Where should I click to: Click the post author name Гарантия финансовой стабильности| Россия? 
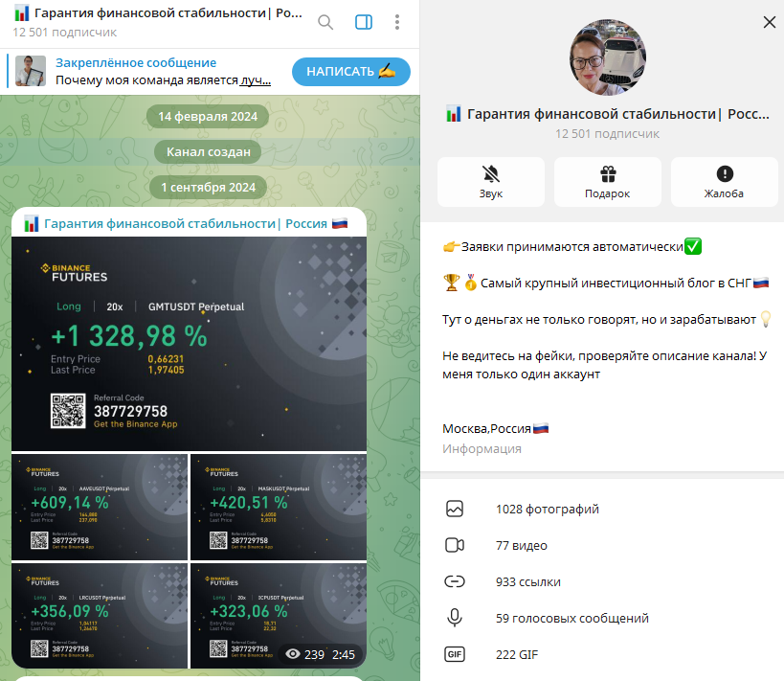click(x=186, y=224)
